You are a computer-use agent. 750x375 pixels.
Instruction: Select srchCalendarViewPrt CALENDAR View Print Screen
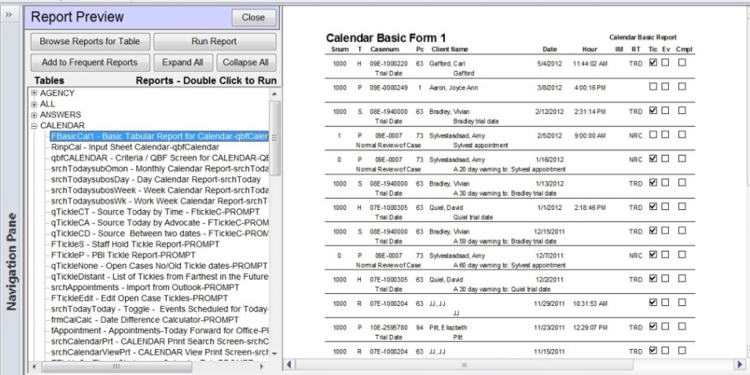[159, 353]
